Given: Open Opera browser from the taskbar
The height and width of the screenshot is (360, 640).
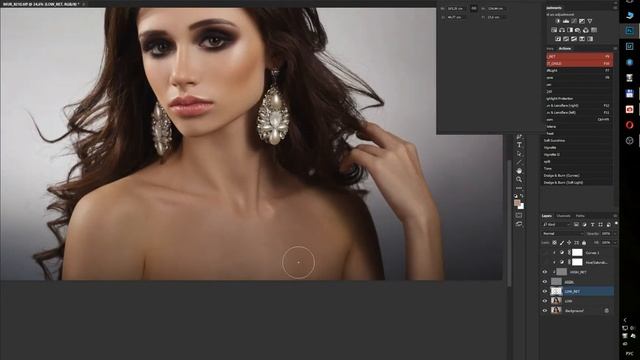Looking at the screenshot, I should (629, 125).
